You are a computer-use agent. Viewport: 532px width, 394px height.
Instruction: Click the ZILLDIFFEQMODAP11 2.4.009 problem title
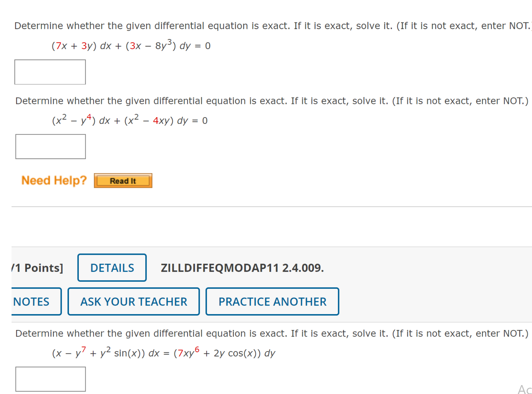(x=242, y=268)
